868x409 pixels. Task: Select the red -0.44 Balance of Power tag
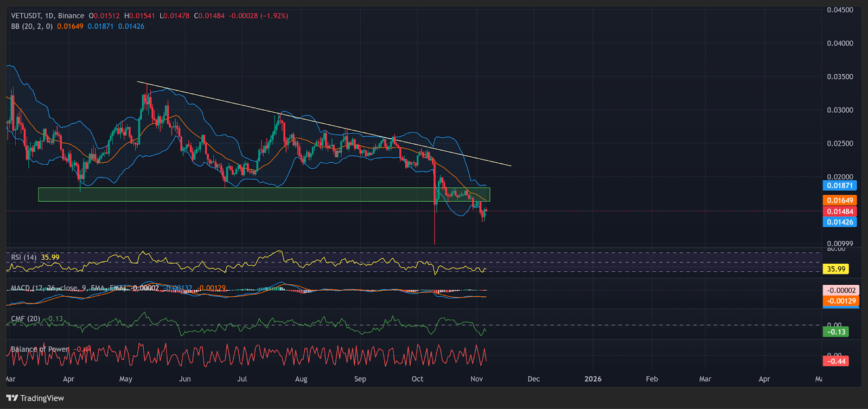click(836, 361)
